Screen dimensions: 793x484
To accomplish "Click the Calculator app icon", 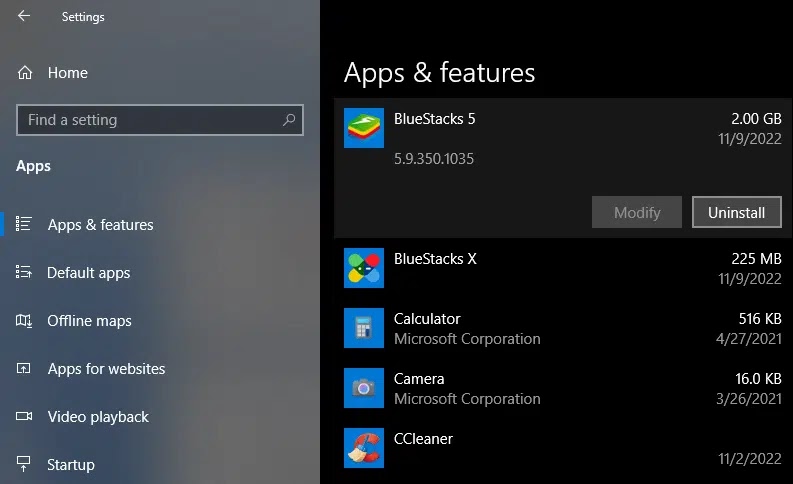I will (364, 328).
